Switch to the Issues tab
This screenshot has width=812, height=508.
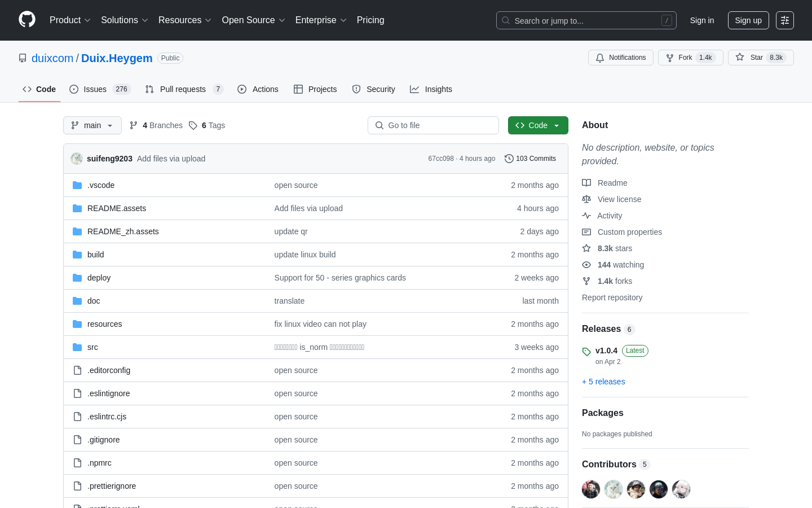[100, 89]
